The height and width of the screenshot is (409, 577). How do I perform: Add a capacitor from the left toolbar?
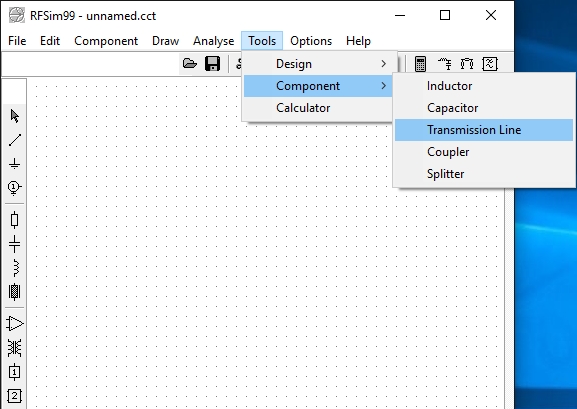[x=15, y=244]
